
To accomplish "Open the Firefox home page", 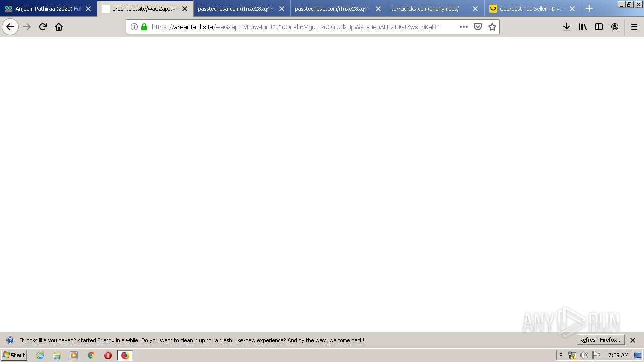I will [59, 27].
